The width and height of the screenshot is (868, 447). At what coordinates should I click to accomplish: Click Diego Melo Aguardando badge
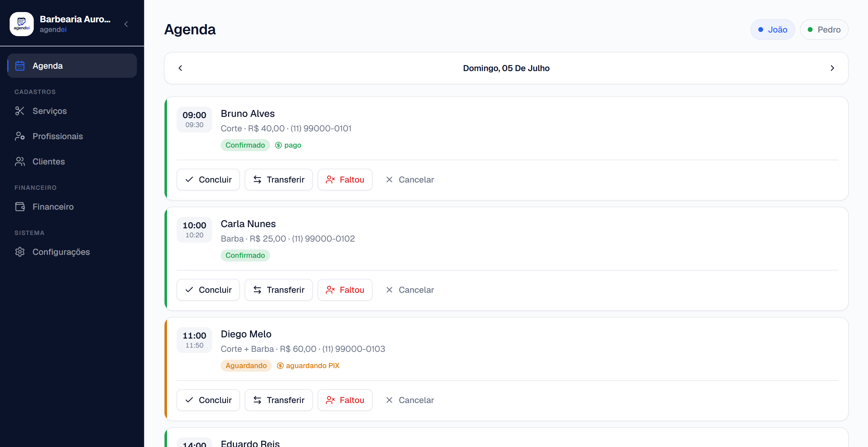246,365
